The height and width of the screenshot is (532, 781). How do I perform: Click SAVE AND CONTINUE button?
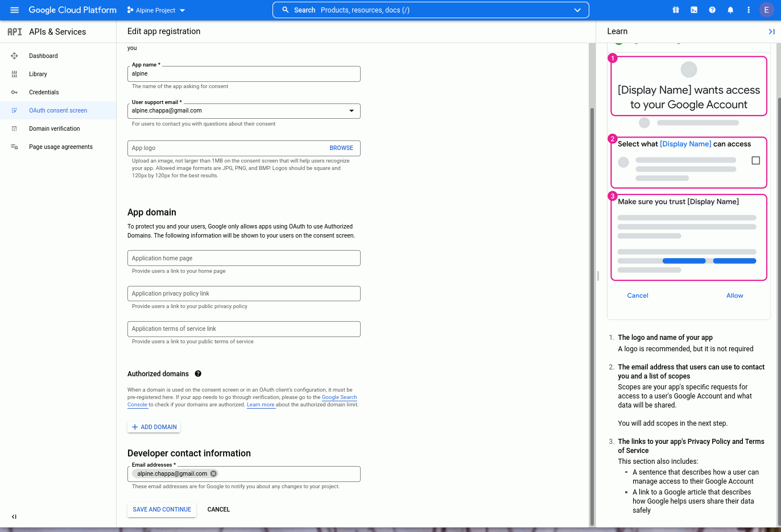162,509
